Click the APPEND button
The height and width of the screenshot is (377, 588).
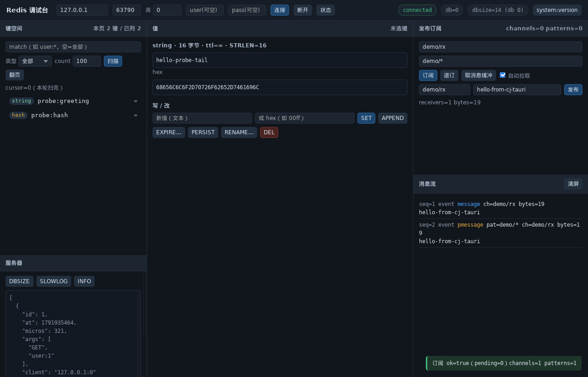click(393, 118)
